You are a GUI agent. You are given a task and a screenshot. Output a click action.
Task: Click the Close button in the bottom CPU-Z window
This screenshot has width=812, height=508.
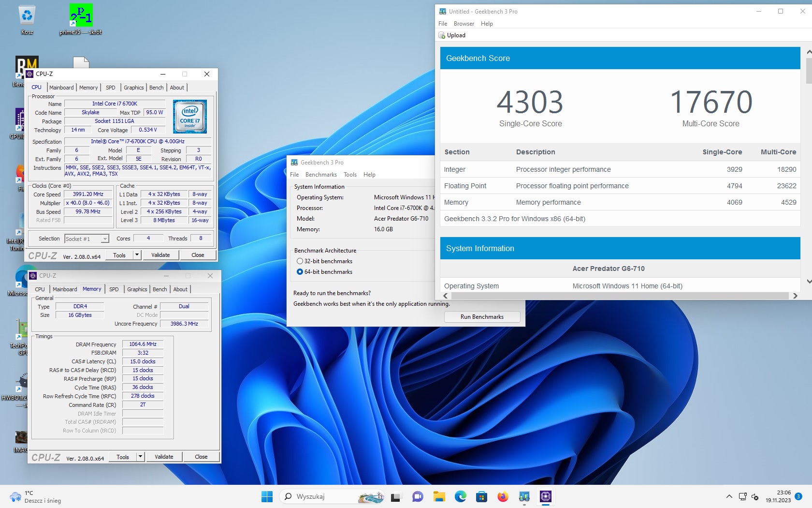pos(201,457)
